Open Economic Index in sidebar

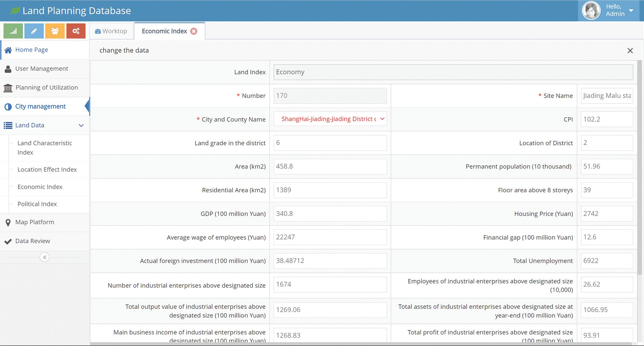(40, 187)
